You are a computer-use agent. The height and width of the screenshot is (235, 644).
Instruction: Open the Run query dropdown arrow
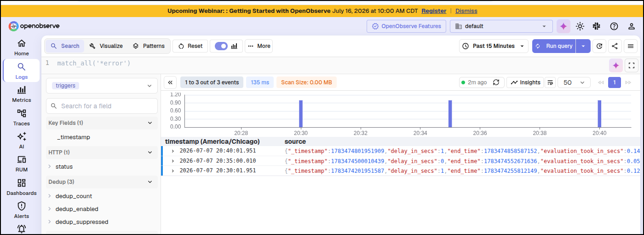point(583,46)
